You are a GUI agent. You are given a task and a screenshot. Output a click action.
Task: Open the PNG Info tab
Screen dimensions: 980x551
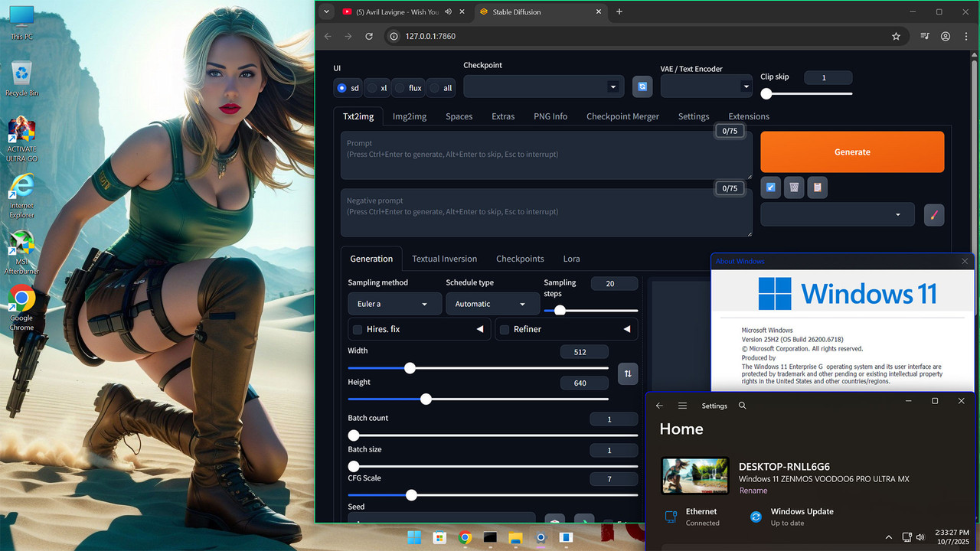[550, 116]
